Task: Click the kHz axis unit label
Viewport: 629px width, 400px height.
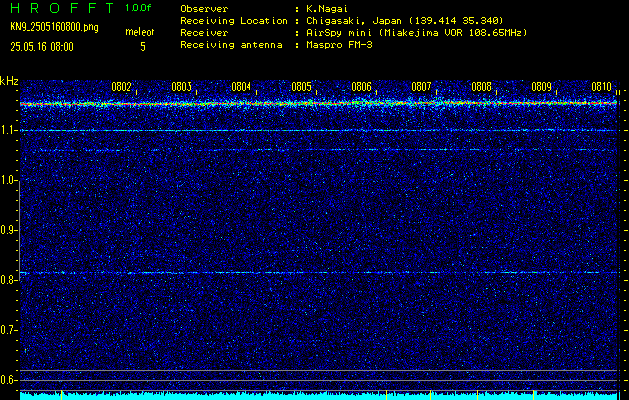Action: (9, 81)
